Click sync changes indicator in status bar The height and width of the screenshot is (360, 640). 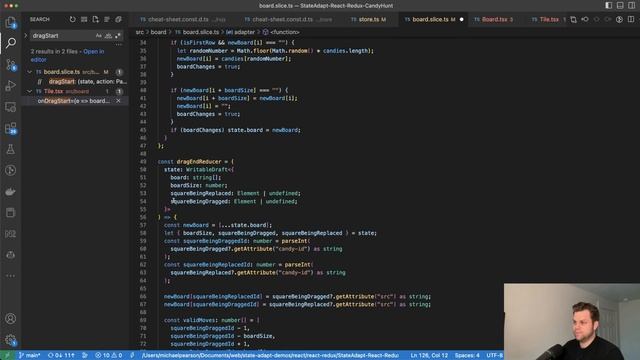tap(61, 355)
